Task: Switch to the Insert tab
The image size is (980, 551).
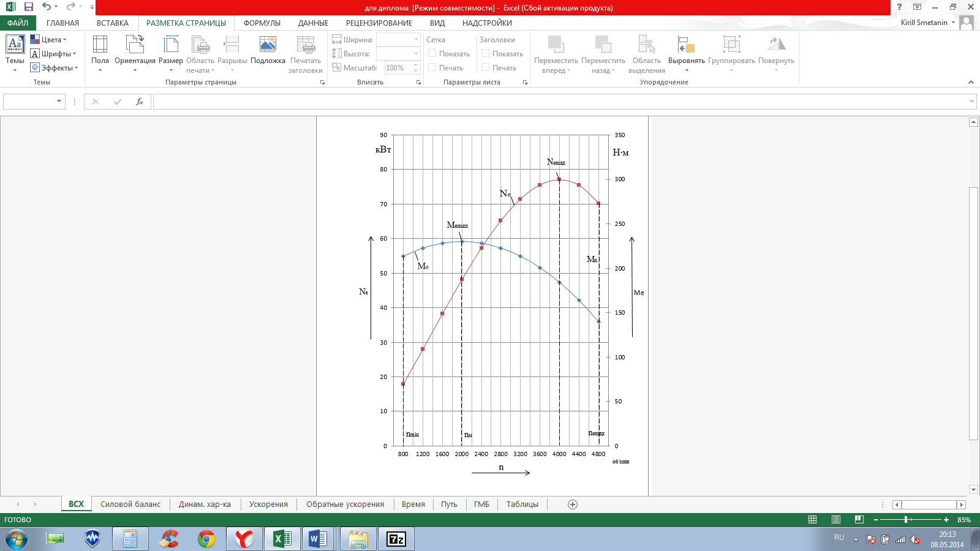Action: click(113, 23)
